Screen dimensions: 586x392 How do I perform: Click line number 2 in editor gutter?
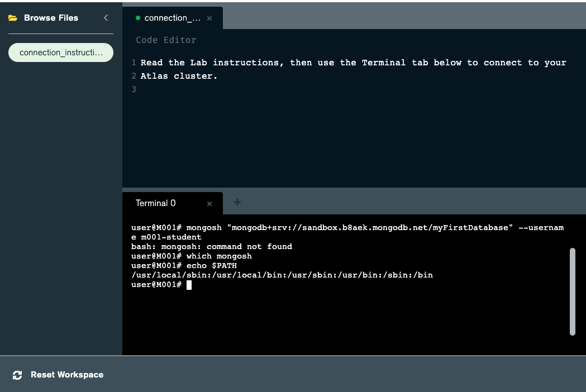[134, 76]
